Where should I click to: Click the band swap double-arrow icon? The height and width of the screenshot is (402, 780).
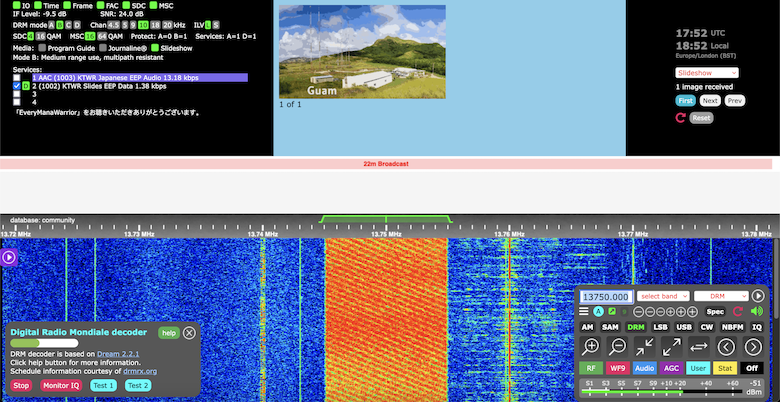[x=699, y=347]
